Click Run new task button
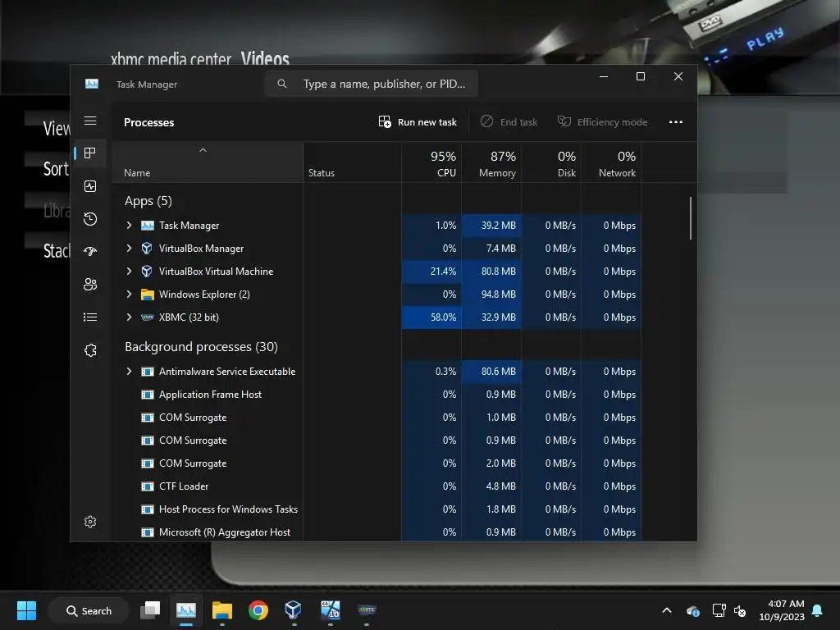 click(418, 122)
